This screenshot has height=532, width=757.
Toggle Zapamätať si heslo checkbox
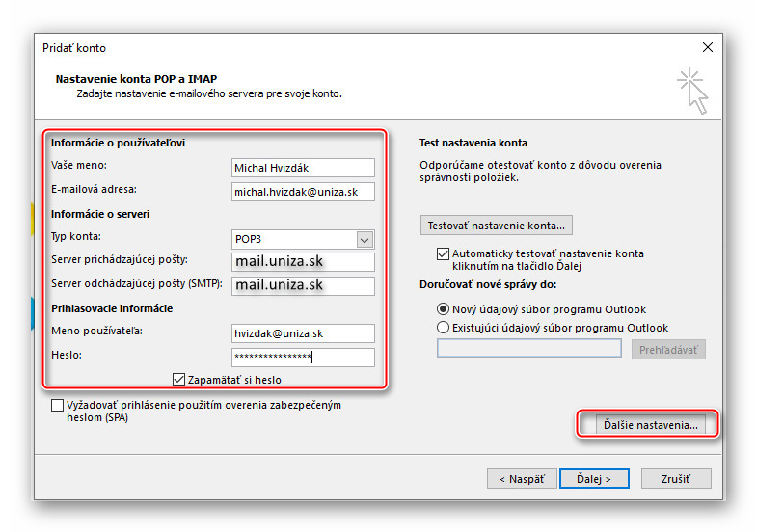178,380
